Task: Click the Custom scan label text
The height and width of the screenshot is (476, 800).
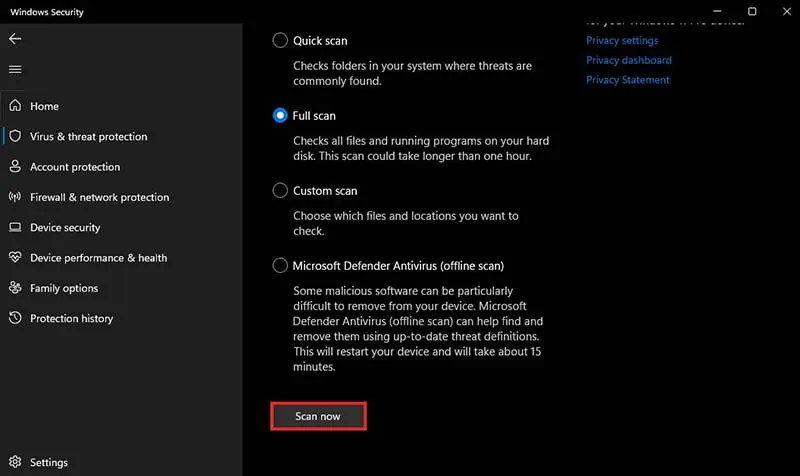Action: 325,191
